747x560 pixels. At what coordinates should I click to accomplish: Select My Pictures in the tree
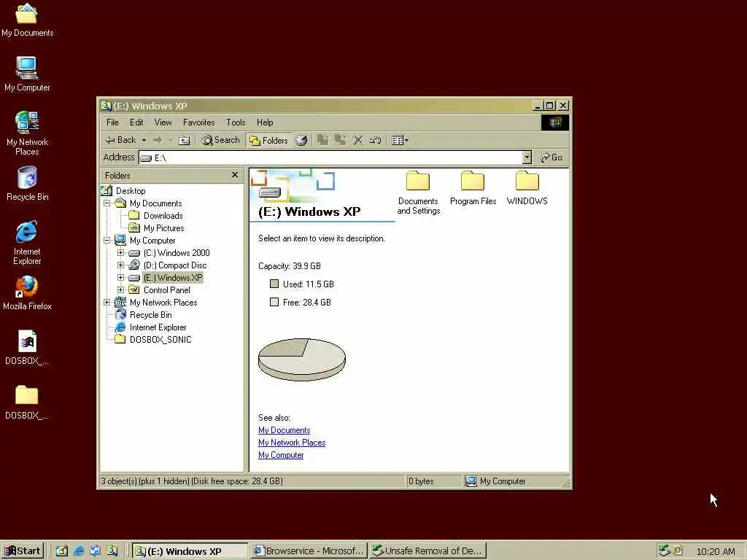click(164, 228)
